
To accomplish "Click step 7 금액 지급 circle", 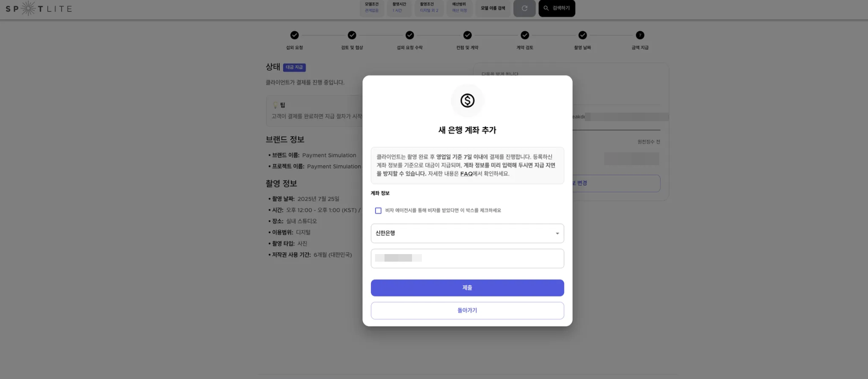I will click(x=640, y=35).
